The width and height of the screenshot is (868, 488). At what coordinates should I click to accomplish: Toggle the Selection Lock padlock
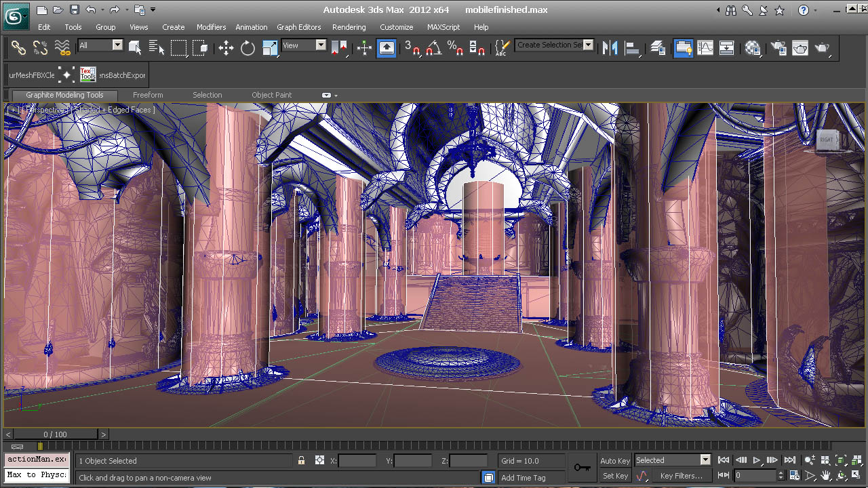pyautogui.click(x=301, y=461)
